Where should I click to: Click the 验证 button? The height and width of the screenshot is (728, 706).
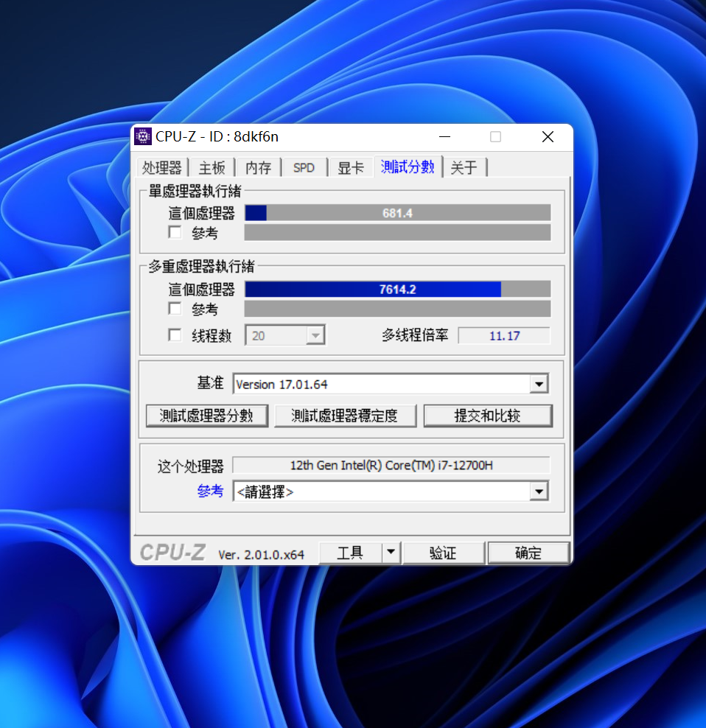point(444,553)
